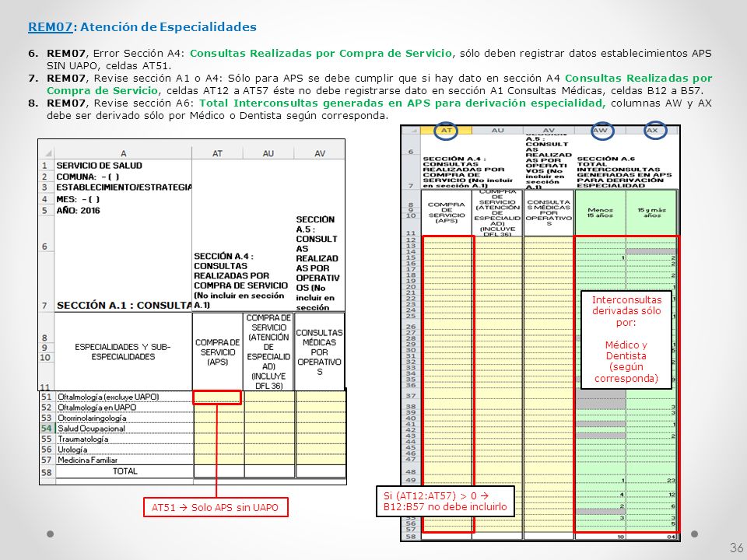Click the 'COMUNA: - ( )' cell
The image size is (747, 560).
(88, 177)
